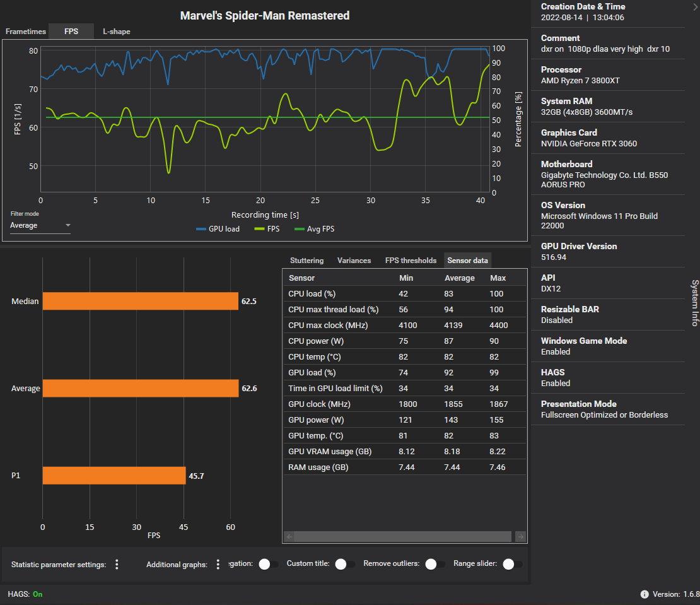
Task: Click the version info icon
Action: (645, 594)
